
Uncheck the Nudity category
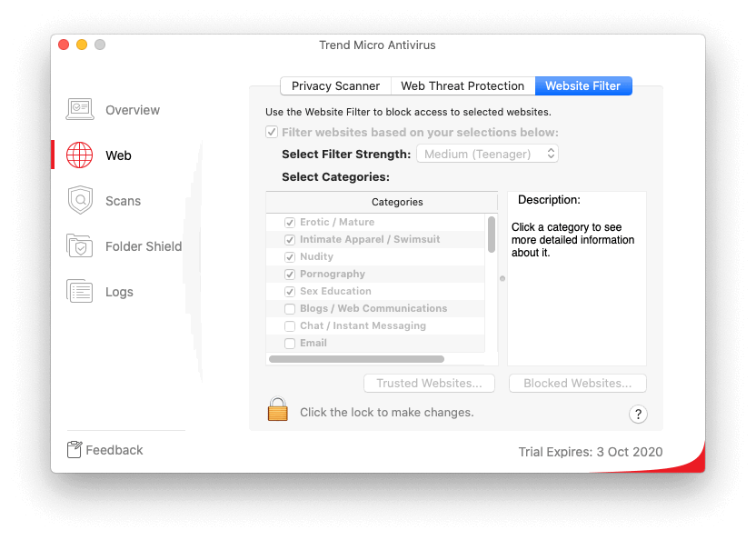[290, 257]
